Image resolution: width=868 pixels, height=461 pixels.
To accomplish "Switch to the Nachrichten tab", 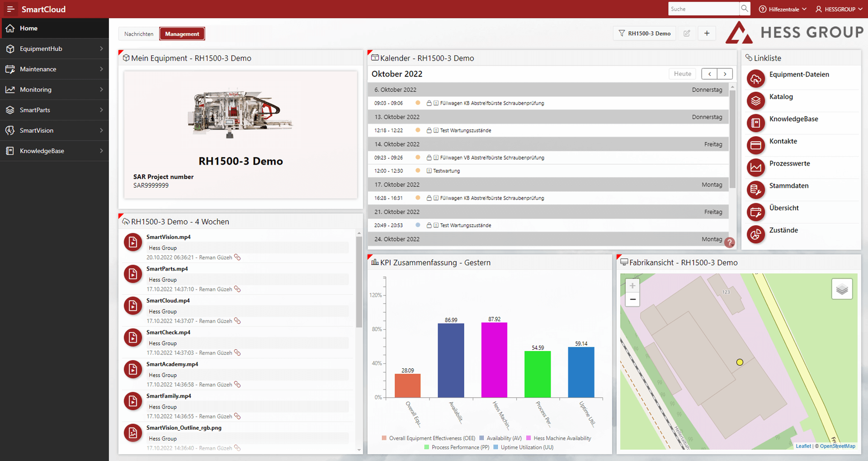I will 139,34.
